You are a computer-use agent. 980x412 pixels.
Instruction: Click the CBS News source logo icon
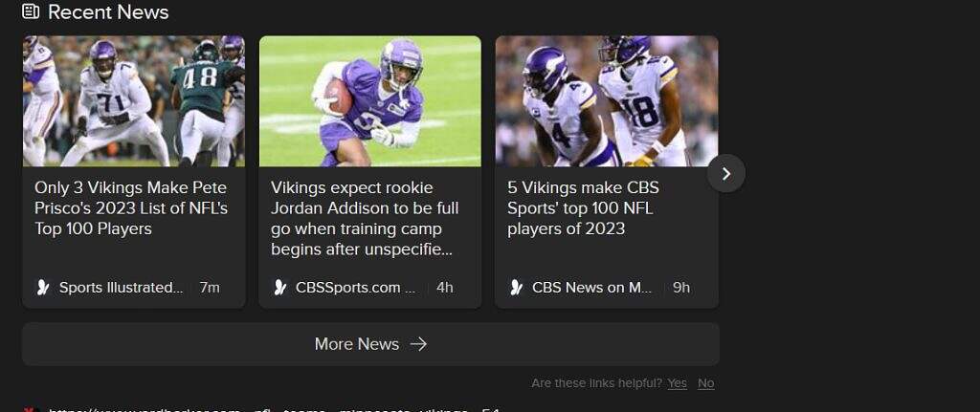click(x=516, y=287)
